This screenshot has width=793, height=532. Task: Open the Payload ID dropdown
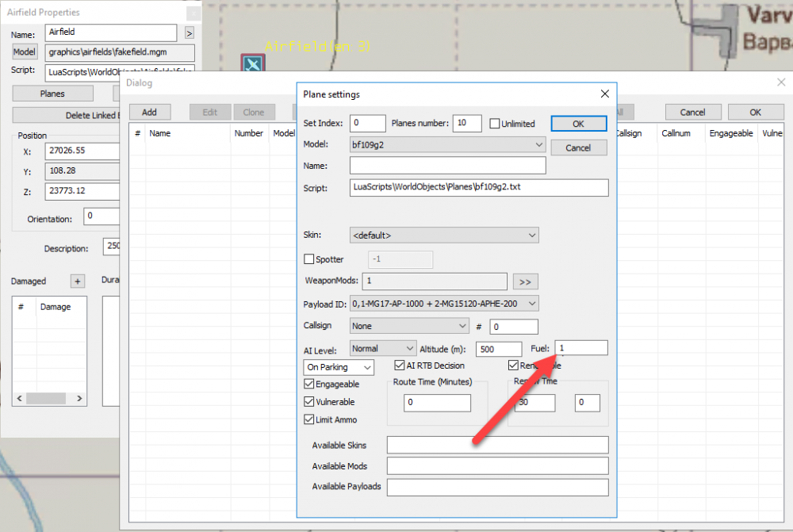click(443, 304)
